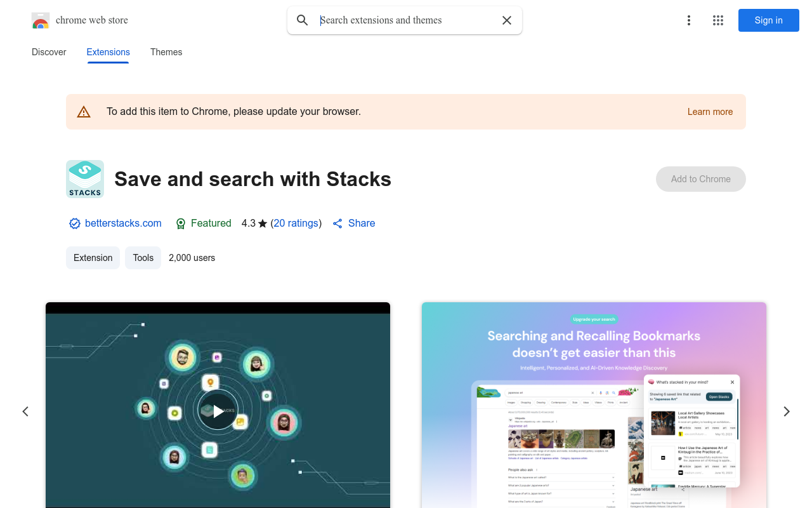Click the chrome web store title text
Image resolution: width=812 pixels, height=508 pixels.
(x=92, y=20)
